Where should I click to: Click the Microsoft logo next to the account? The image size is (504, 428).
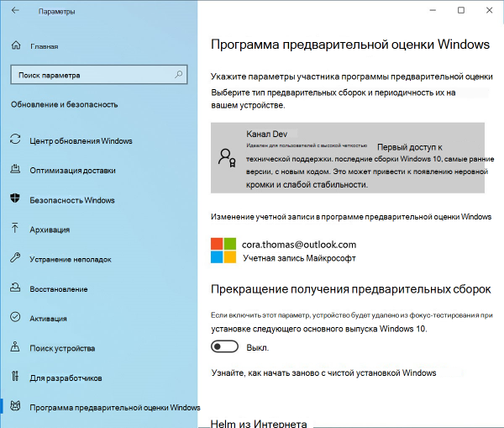pos(223,251)
